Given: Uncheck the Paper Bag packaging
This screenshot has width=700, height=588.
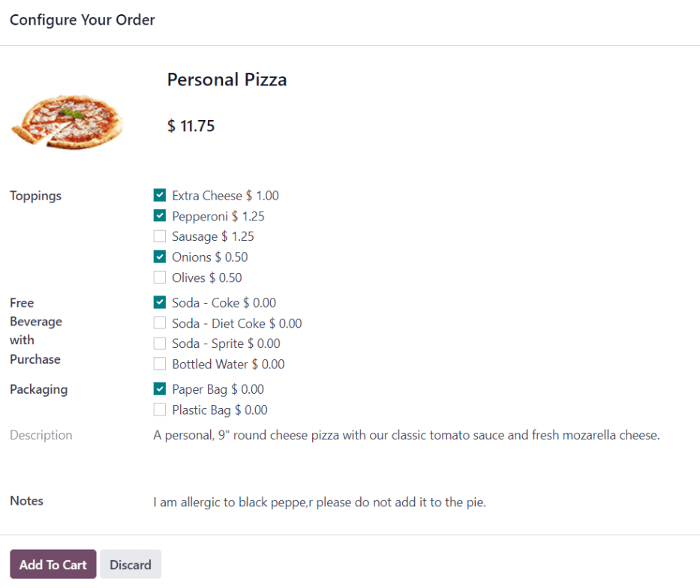Looking at the screenshot, I should pos(159,389).
